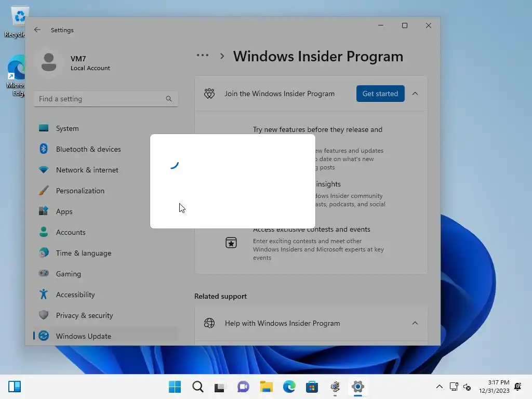The width and height of the screenshot is (532, 399).
Task: Open taskbar Search
Action: (x=198, y=387)
